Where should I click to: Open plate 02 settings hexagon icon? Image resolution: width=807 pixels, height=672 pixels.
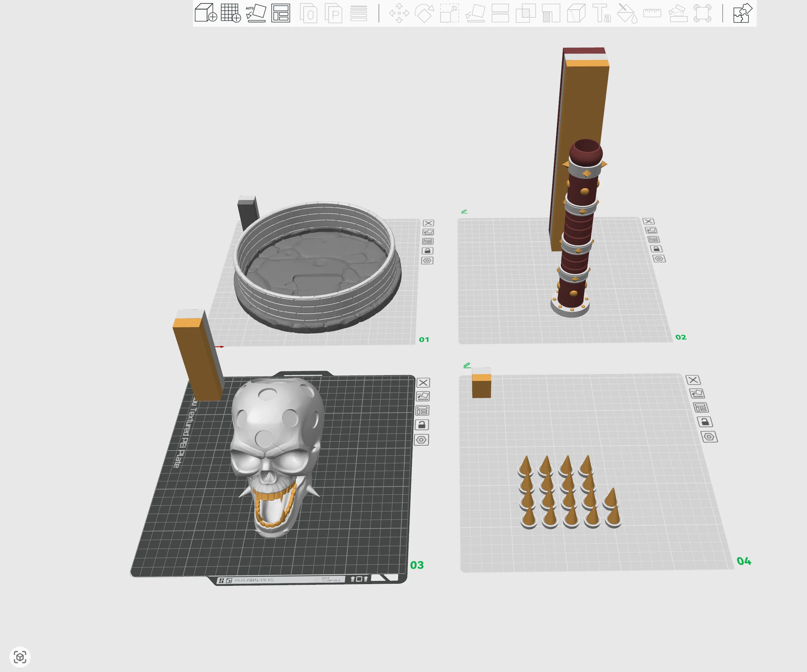659,258
